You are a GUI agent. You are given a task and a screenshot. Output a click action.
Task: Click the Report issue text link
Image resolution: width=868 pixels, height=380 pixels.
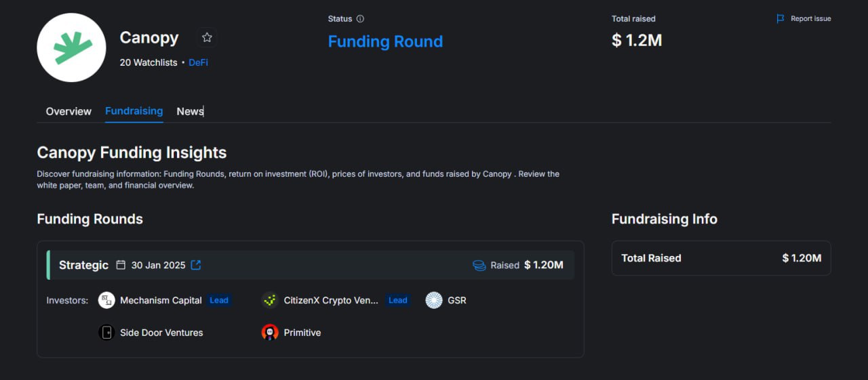coord(810,19)
